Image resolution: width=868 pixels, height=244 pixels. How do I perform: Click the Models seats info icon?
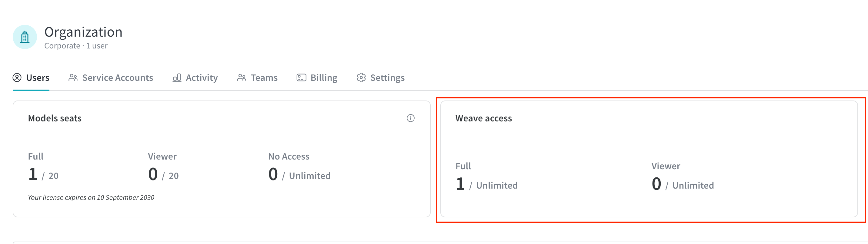[410, 118]
